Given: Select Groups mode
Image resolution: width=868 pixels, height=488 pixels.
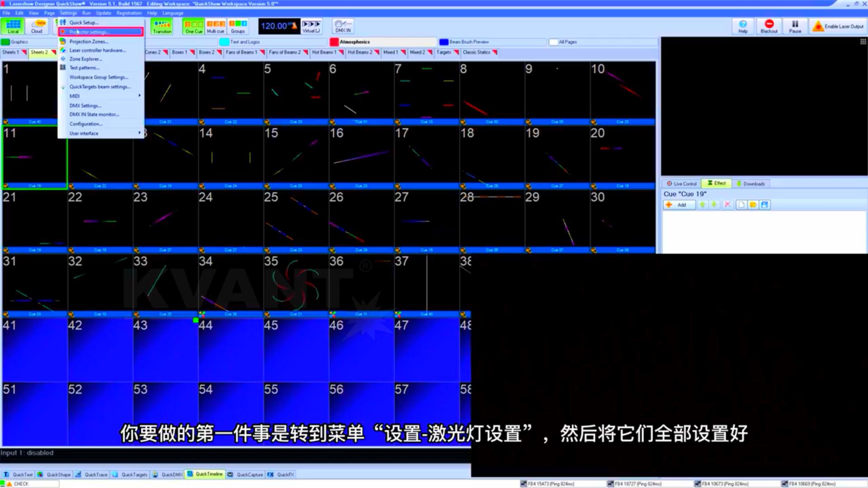Looking at the screenshot, I should pos(238,26).
